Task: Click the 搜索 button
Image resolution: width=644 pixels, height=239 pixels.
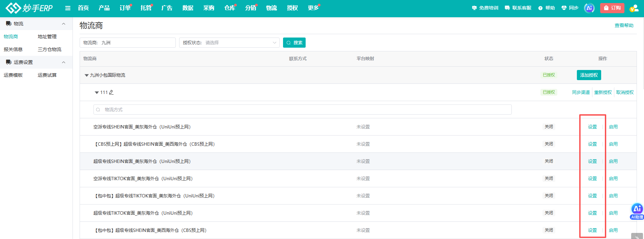Action: pos(294,43)
